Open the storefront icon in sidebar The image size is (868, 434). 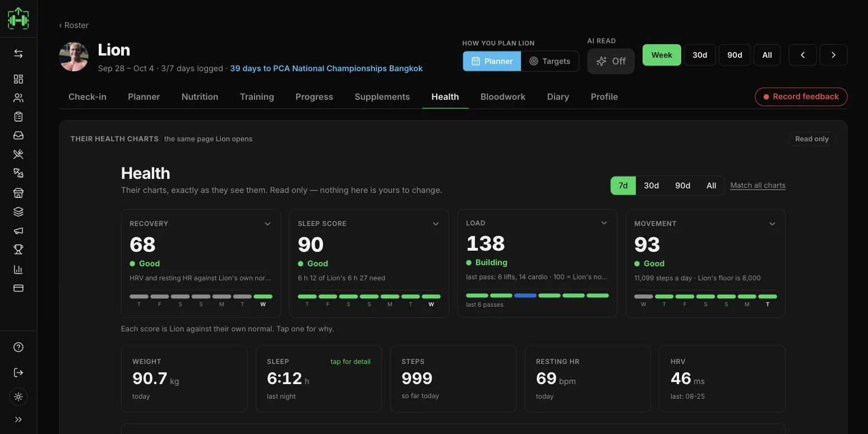[x=19, y=193]
